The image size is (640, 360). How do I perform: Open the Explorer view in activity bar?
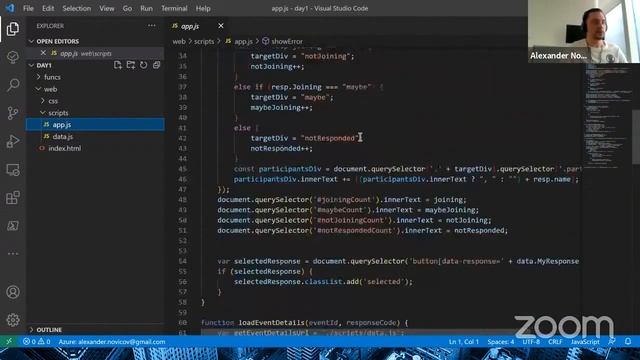click(13, 29)
